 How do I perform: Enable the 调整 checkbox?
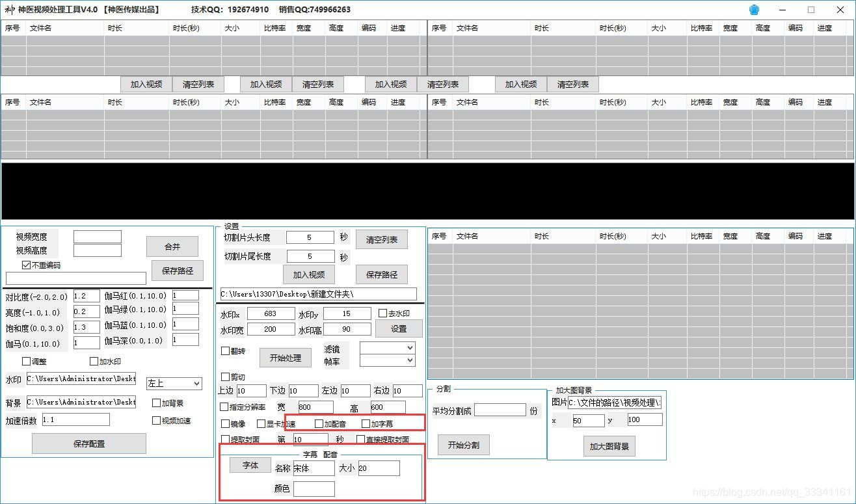coord(27,362)
